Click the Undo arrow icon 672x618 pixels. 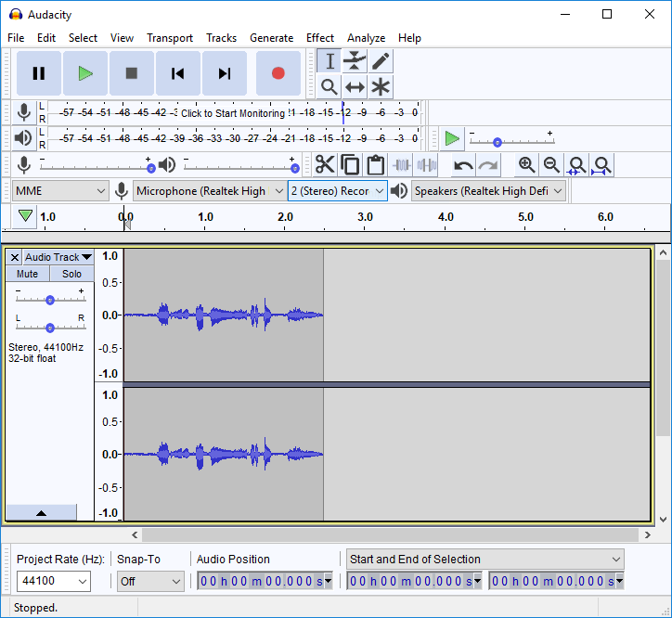[x=463, y=165]
